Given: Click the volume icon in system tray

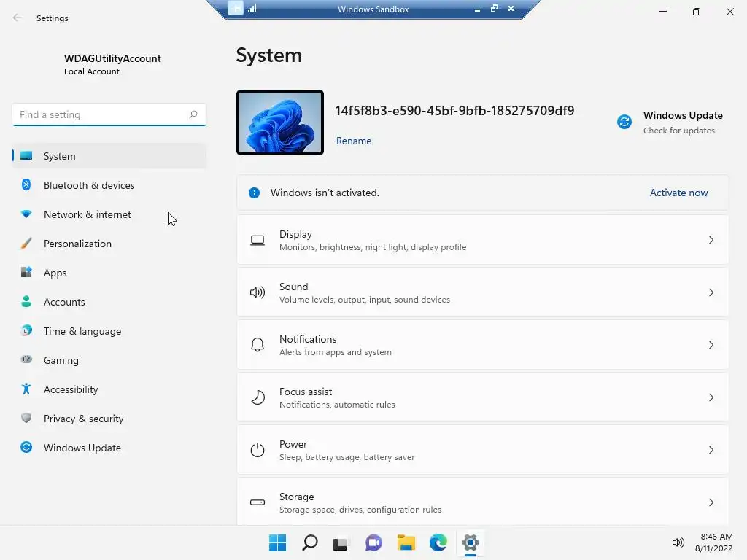Looking at the screenshot, I should tap(678, 542).
